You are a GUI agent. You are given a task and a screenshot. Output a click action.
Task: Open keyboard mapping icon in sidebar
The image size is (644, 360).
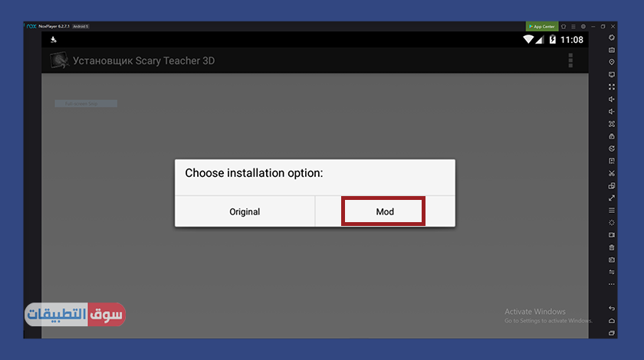pyautogui.click(x=612, y=50)
